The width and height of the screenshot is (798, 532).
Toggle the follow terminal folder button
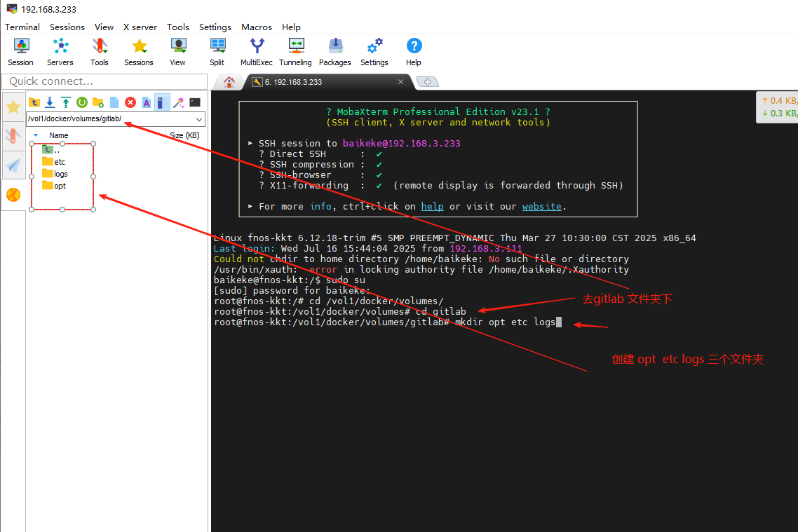click(163, 102)
